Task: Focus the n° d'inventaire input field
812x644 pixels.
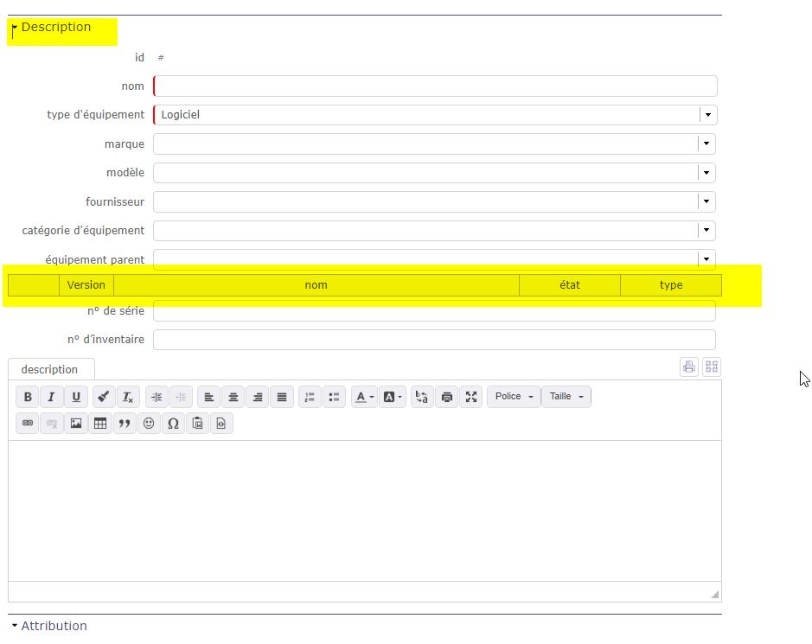Action: (434, 340)
